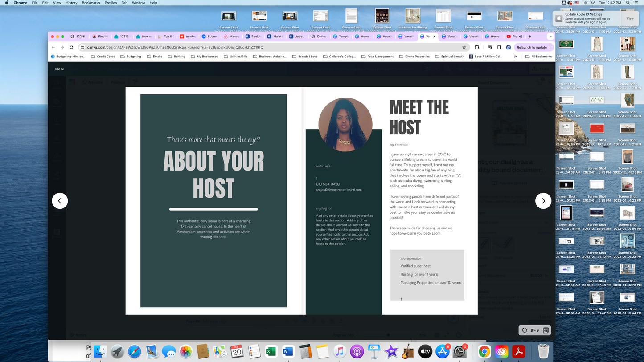Screen dimensions: 644x362
Task: Enter fullscreen using the expand icon
Action: [x=447, y=334]
